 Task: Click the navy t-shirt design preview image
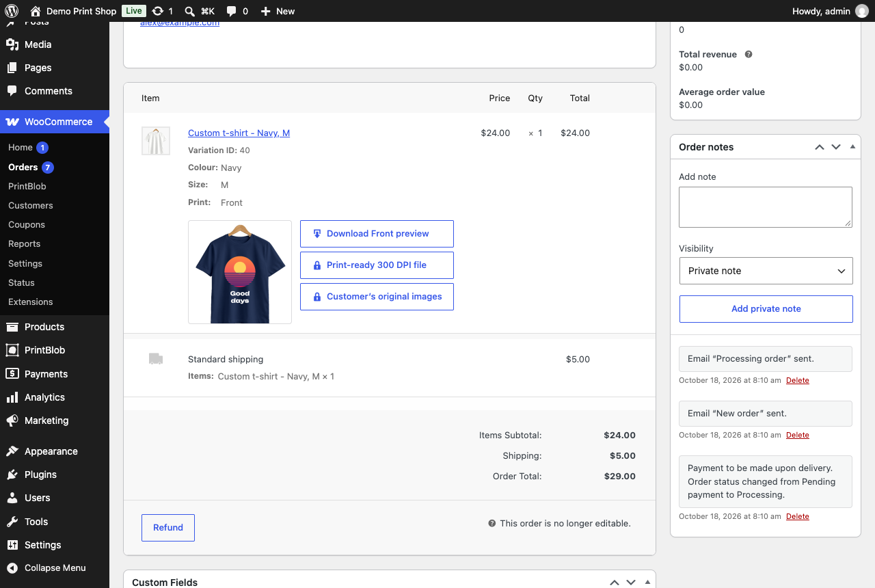point(240,272)
